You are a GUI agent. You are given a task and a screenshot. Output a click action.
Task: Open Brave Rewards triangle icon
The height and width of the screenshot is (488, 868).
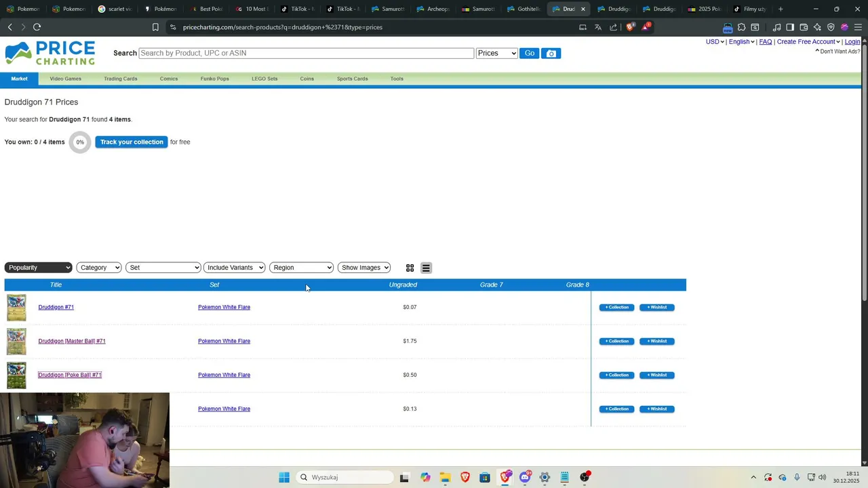click(646, 27)
